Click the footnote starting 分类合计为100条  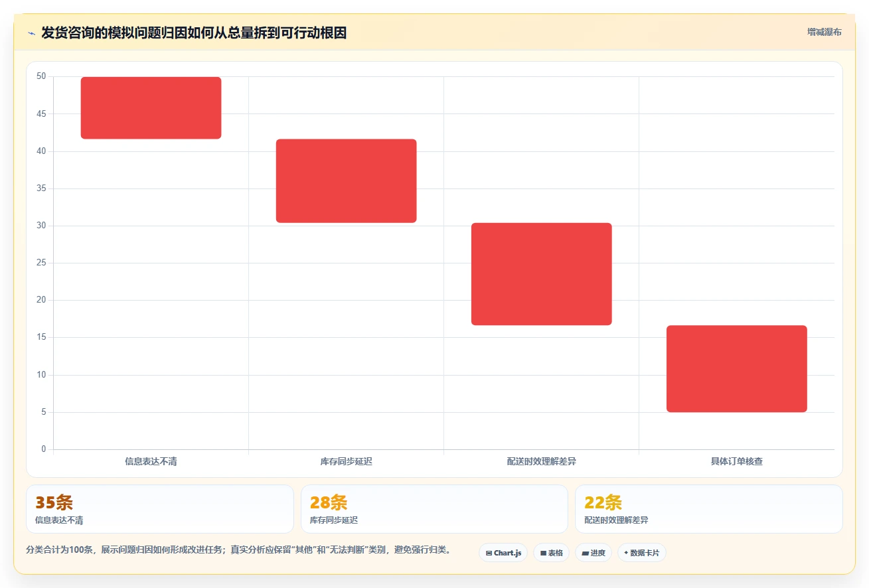tap(238, 550)
